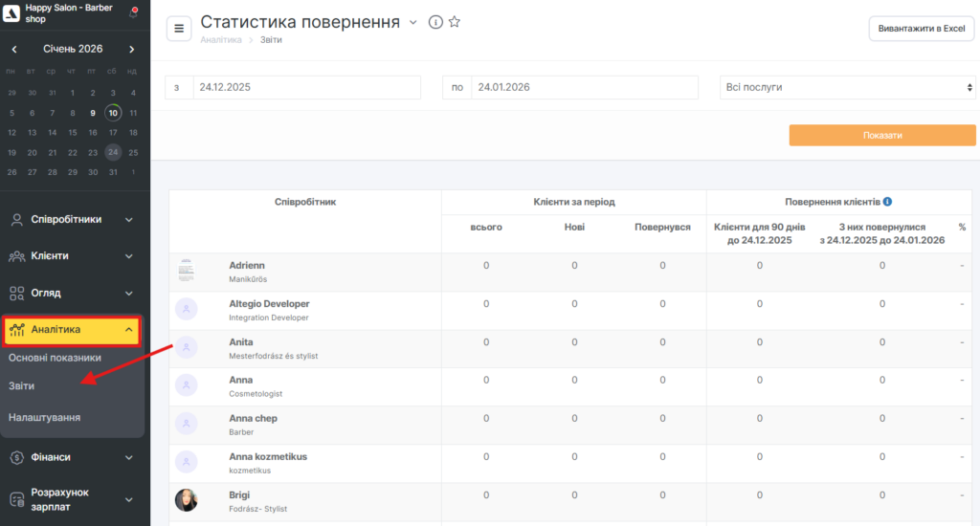Viewport: 980px width, 526px height.
Task: Click the info icon beside page title
Action: tap(435, 22)
